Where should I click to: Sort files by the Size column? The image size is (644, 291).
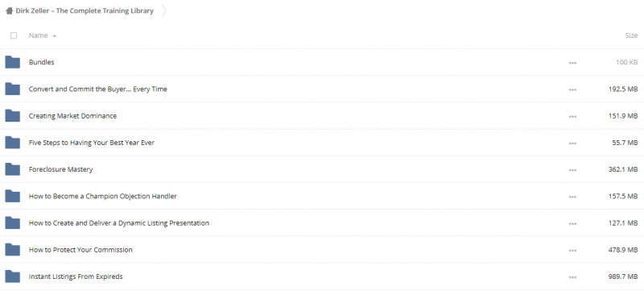coord(631,35)
